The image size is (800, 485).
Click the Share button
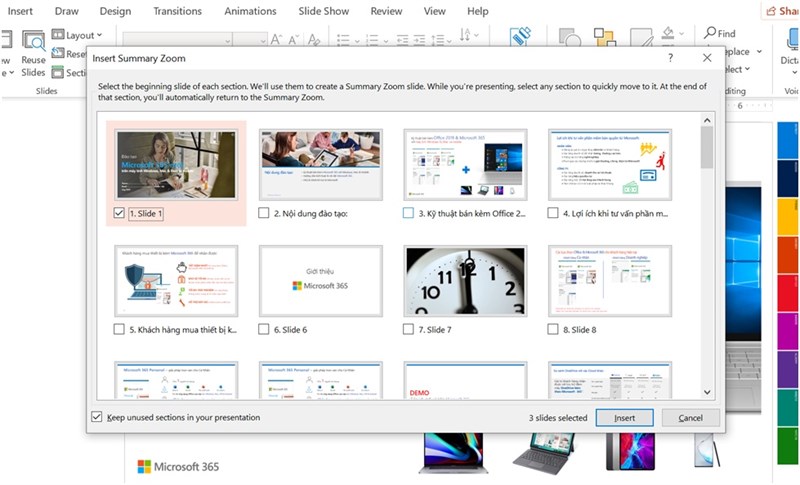[x=781, y=11]
